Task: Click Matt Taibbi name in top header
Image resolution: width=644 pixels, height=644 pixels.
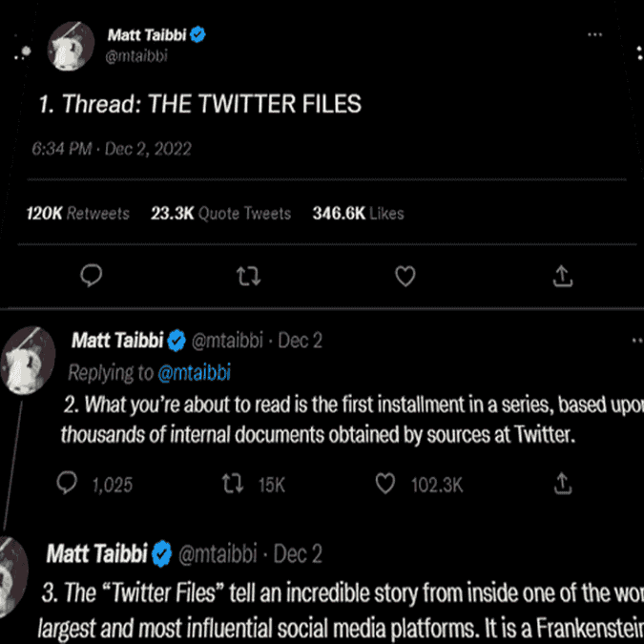Action: (x=147, y=35)
